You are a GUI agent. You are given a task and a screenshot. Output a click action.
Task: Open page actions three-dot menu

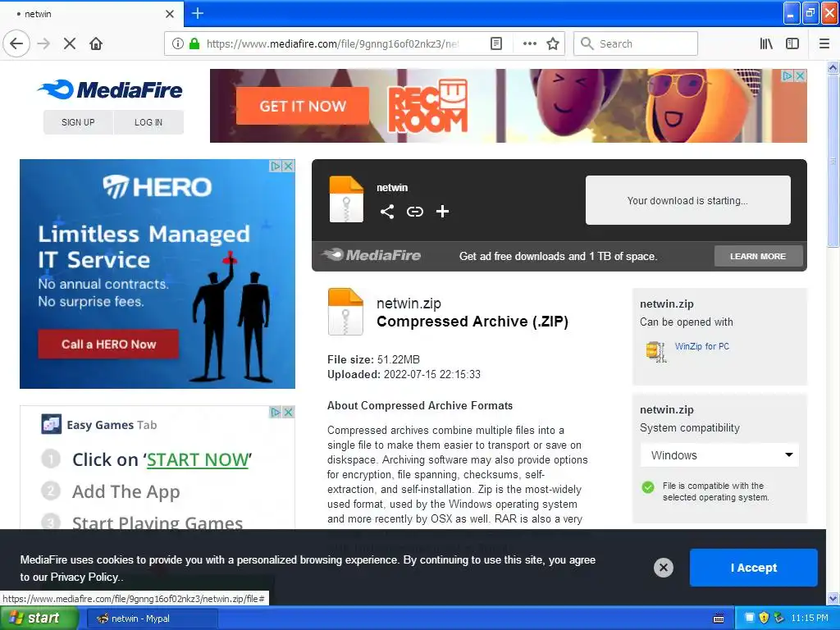point(529,43)
